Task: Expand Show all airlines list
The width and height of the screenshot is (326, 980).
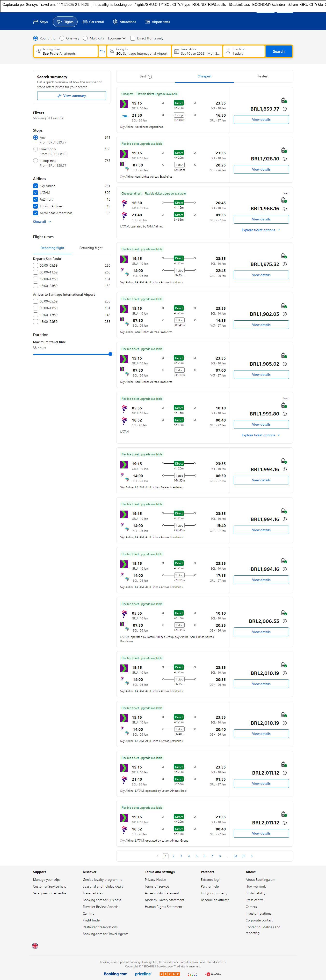Action: pyautogui.click(x=42, y=222)
